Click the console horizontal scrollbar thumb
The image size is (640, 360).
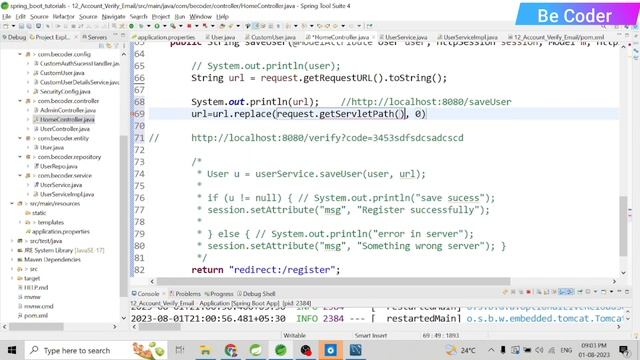[160, 327]
